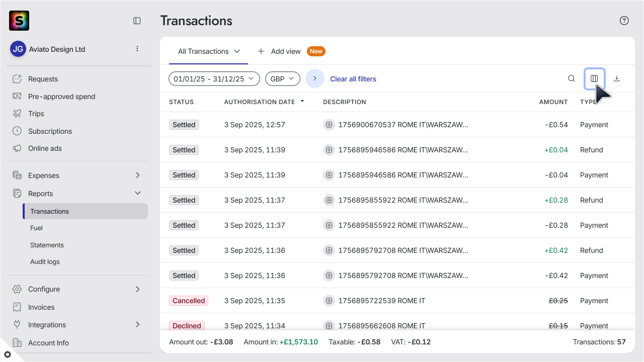This screenshot has width=644, height=362.
Task: Show more filters with the arrow button
Action: (315, 78)
